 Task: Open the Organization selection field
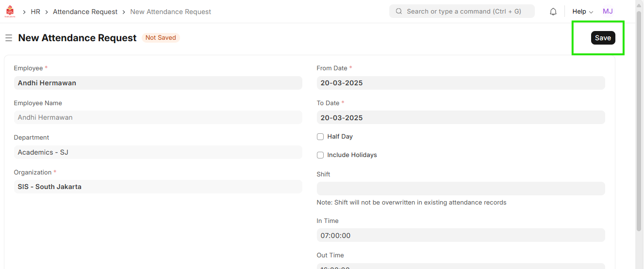pyautogui.click(x=158, y=187)
